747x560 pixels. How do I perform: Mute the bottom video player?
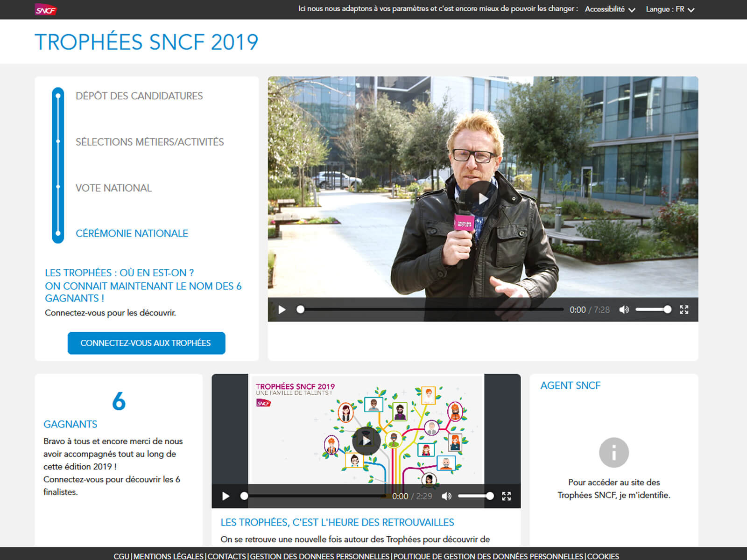tap(446, 497)
